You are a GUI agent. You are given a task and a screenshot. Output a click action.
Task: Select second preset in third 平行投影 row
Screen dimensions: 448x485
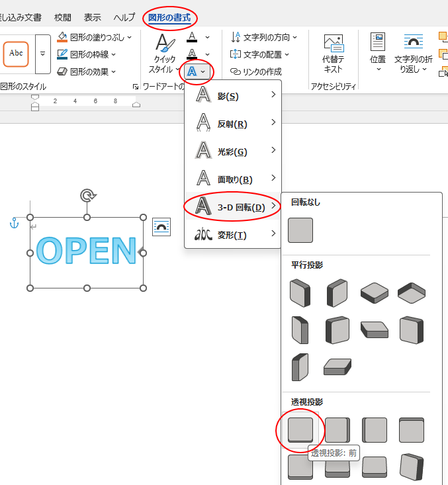point(337,367)
